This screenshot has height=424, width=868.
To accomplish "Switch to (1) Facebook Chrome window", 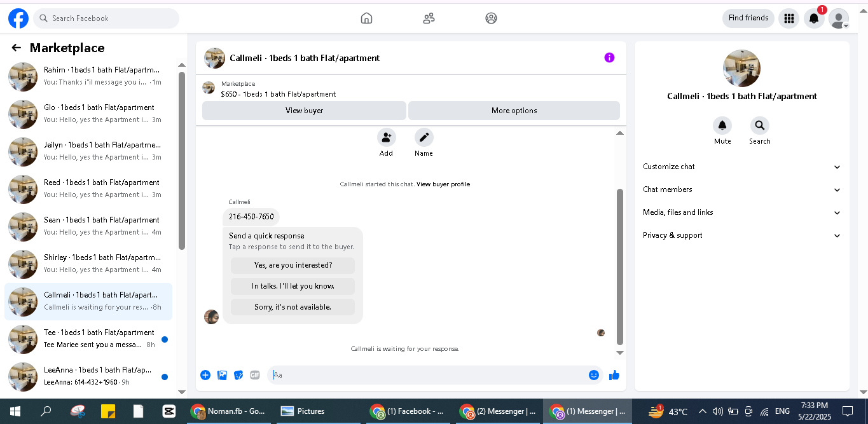I will 409,411.
